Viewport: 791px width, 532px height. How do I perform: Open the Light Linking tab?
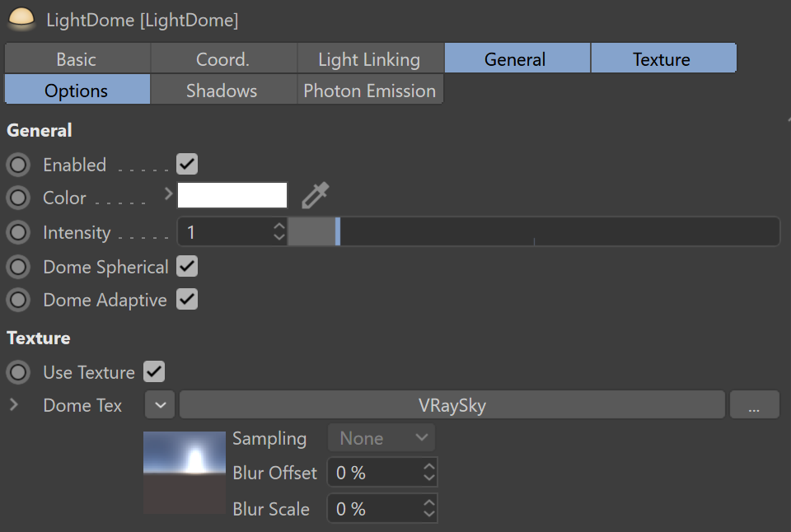369,59
